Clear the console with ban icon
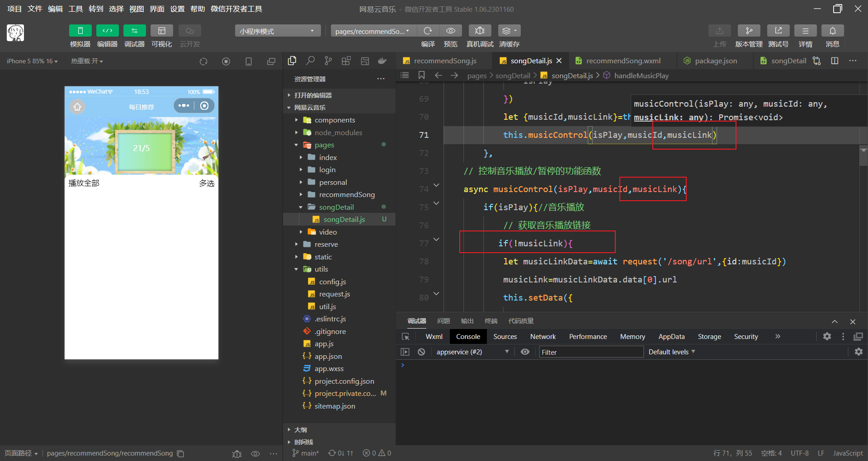 tap(421, 352)
